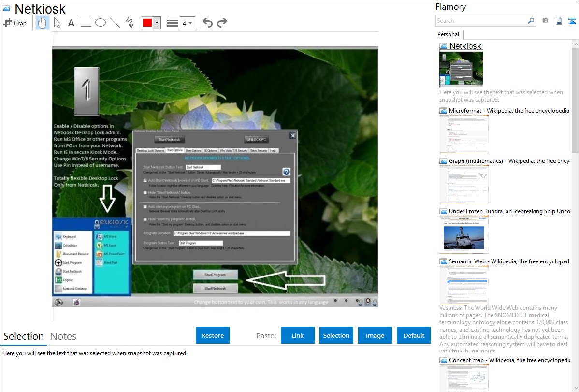Pick the text annotation tool (A)
This screenshot has height=392, width=579.
point(71,23)
